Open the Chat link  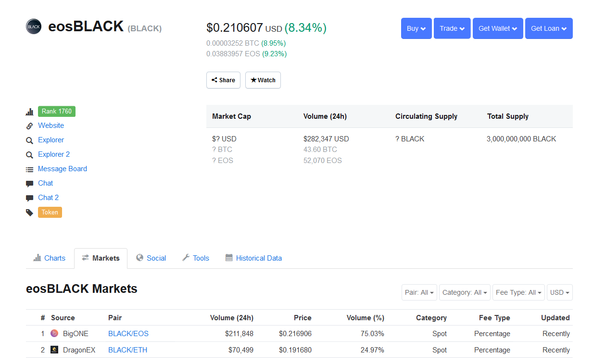point(46,183)
